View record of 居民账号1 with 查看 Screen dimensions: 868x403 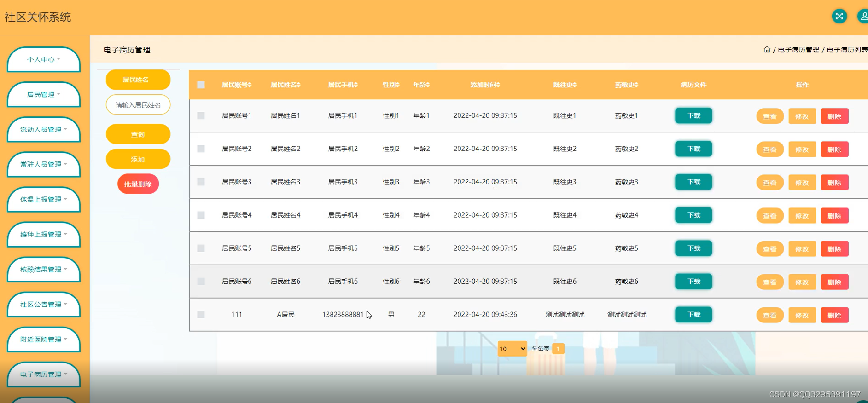click(x=770, y=116)
